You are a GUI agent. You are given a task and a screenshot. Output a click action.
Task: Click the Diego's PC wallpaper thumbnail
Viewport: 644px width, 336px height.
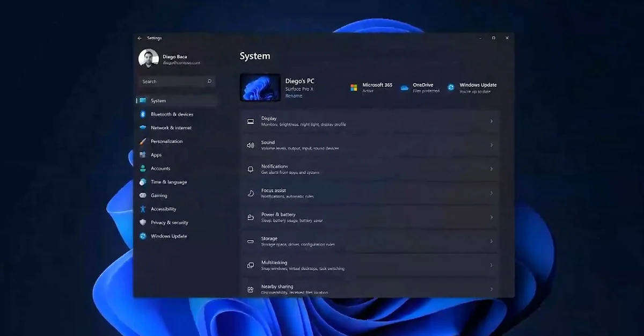[260, 87]
